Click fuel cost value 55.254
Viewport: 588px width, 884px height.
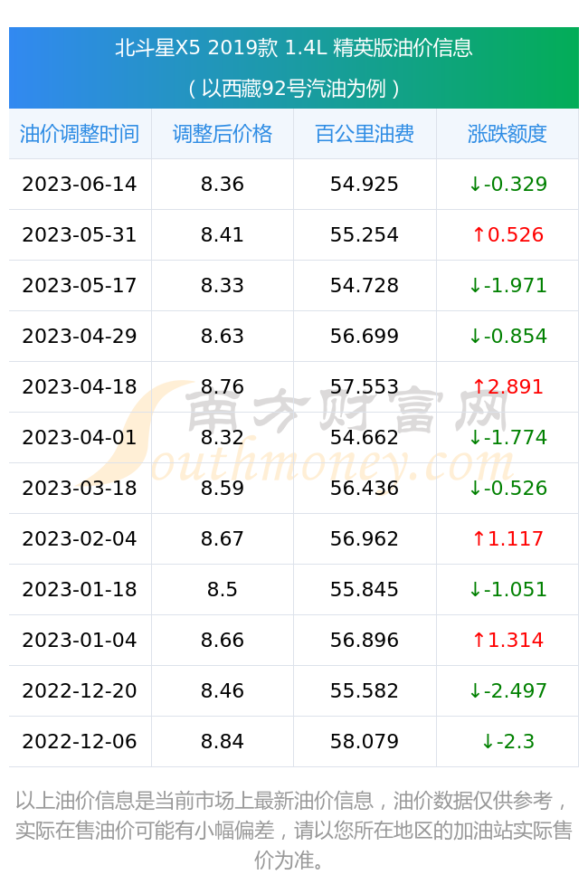click(365, 235)
